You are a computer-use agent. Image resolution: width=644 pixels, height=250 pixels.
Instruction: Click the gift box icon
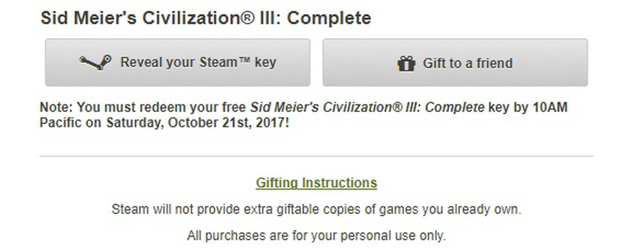[x=406, y=63]
